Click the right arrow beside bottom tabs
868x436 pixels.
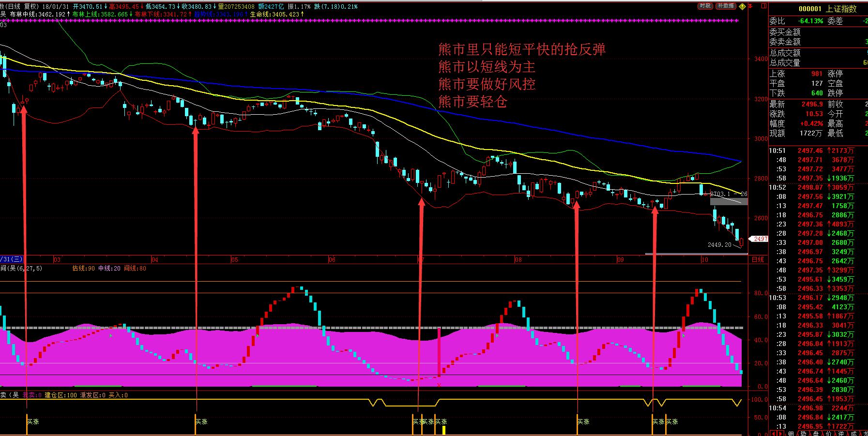780,433
